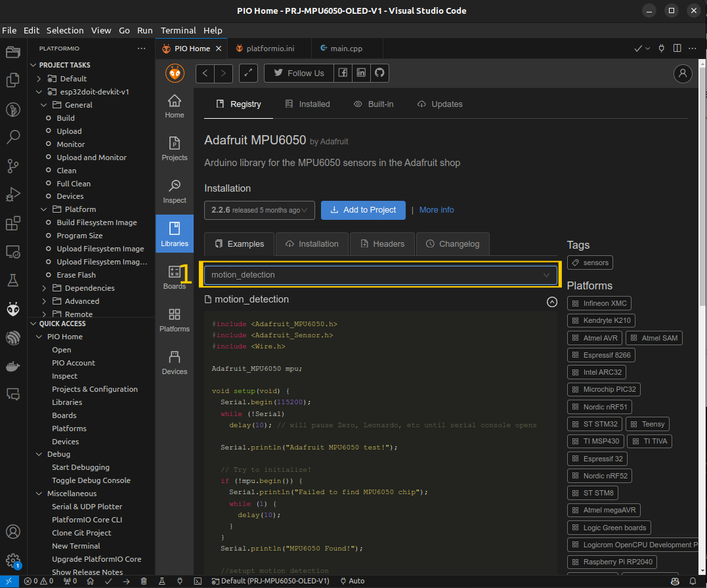Click the split editor icon
707x588 pixels.
point(677,49)
